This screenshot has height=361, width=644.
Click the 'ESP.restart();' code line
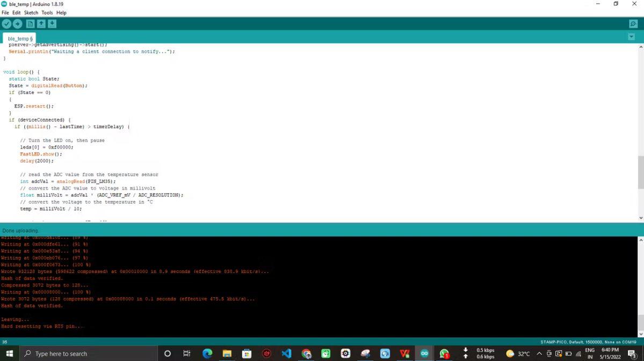point(34,106)
